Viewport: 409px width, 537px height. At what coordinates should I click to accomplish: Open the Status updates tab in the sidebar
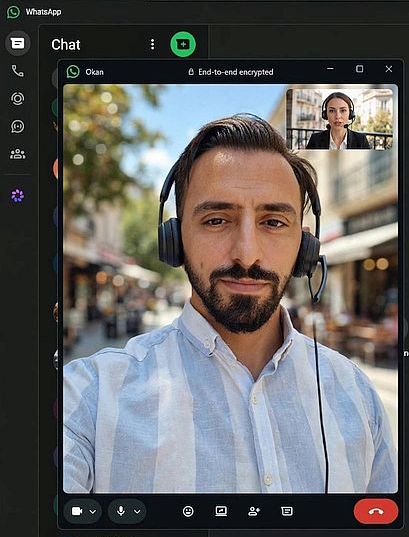tap(17, 99)
